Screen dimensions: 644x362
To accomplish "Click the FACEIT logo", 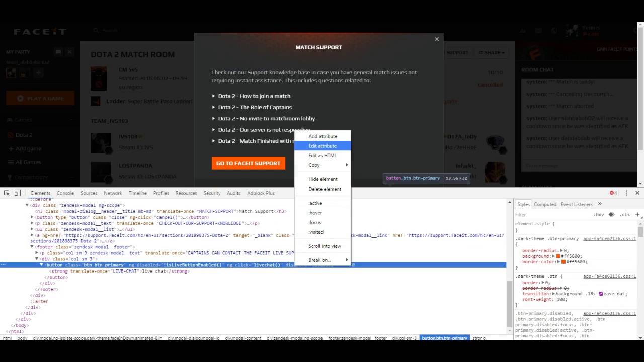I will [40, 31].
